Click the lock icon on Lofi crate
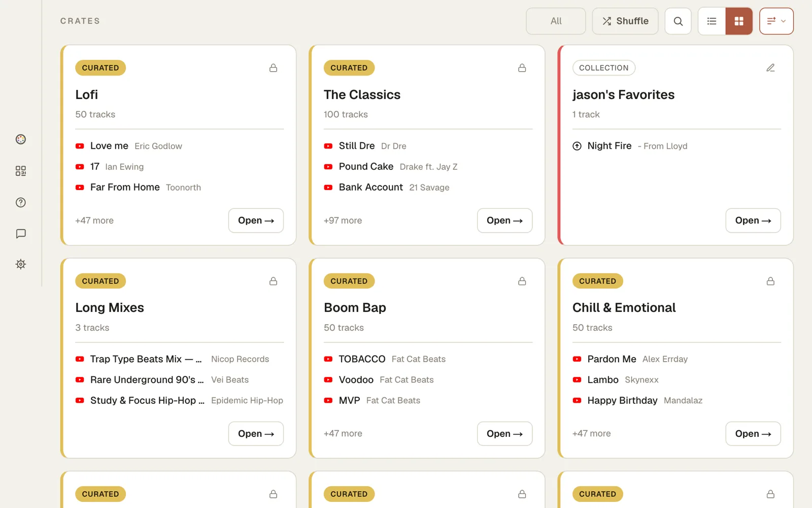812x508 pixels. click(x=273, y=68)
